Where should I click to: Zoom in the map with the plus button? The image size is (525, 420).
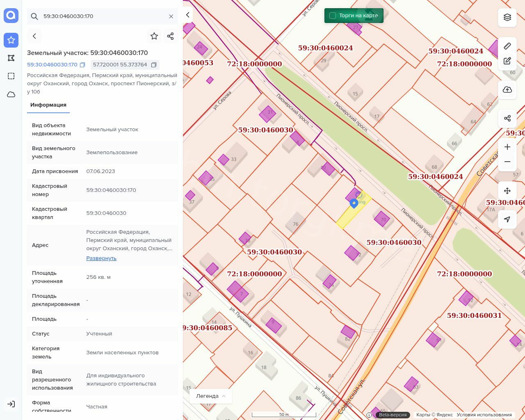507,147
